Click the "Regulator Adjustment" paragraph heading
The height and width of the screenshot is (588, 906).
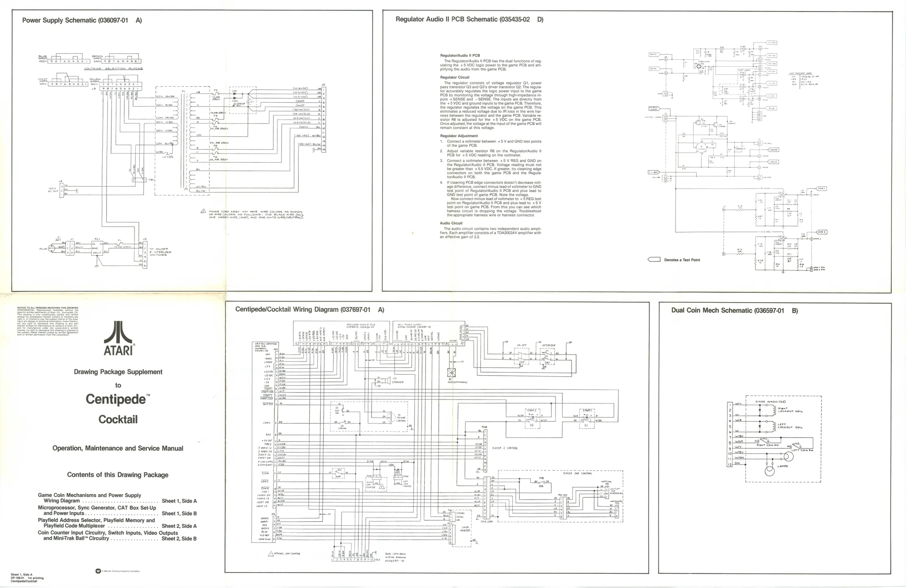coord(459,136)
